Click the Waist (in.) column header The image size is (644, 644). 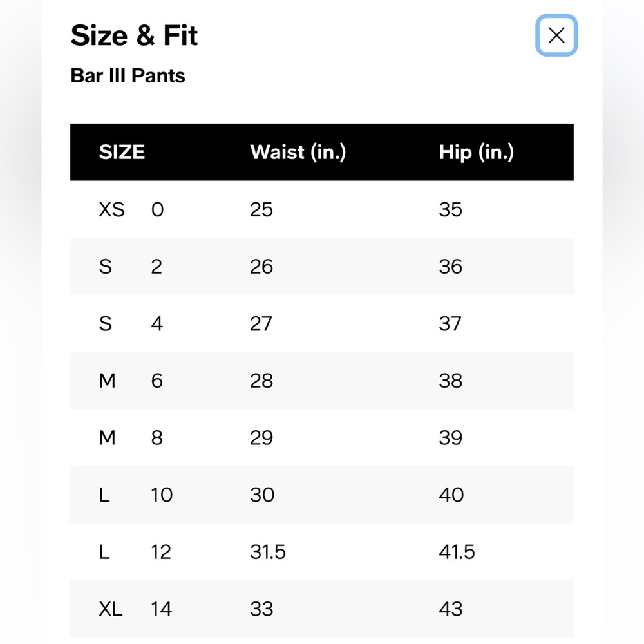(x=298, y=153)
